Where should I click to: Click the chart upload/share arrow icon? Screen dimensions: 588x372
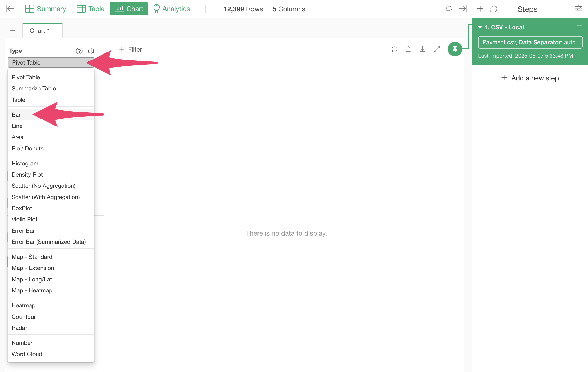pos(408,49)
